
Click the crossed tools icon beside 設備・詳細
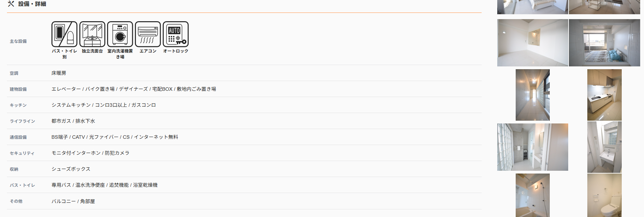click(x=11, y=4)
